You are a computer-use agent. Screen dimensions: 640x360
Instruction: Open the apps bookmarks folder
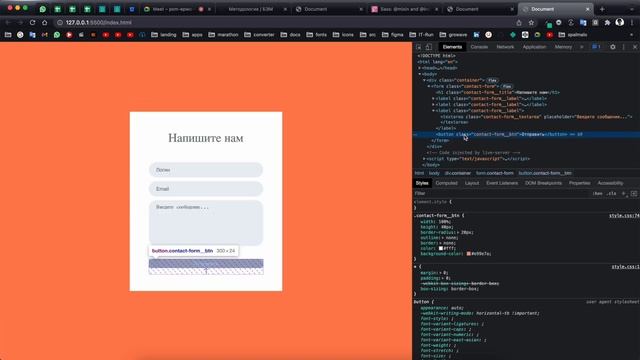point(192,35)
